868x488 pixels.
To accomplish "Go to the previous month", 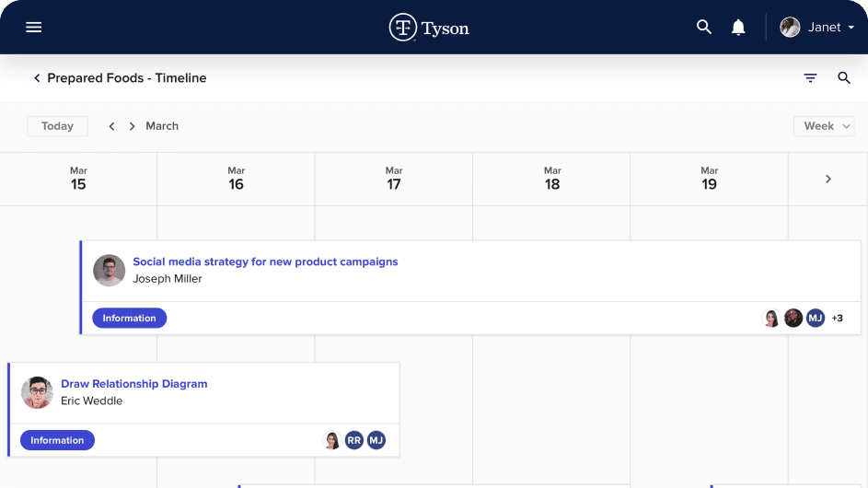I will pos(111,126).
